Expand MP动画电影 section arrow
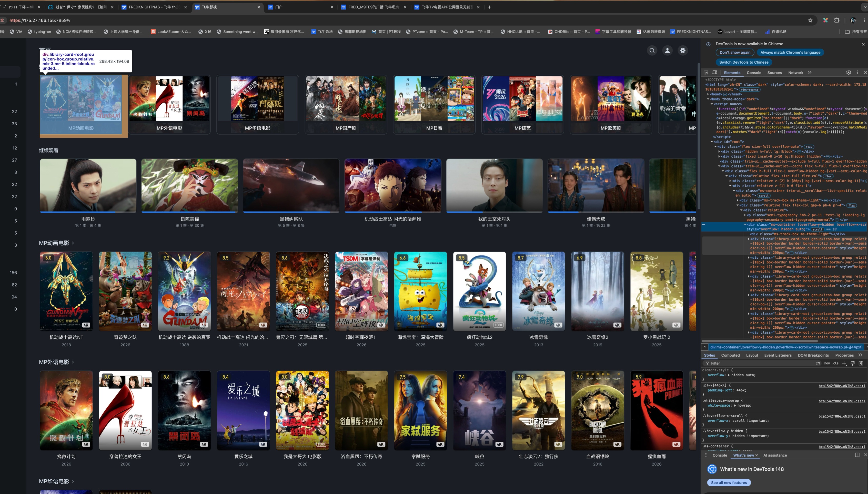The image size is (868, 494). (73, 243)
